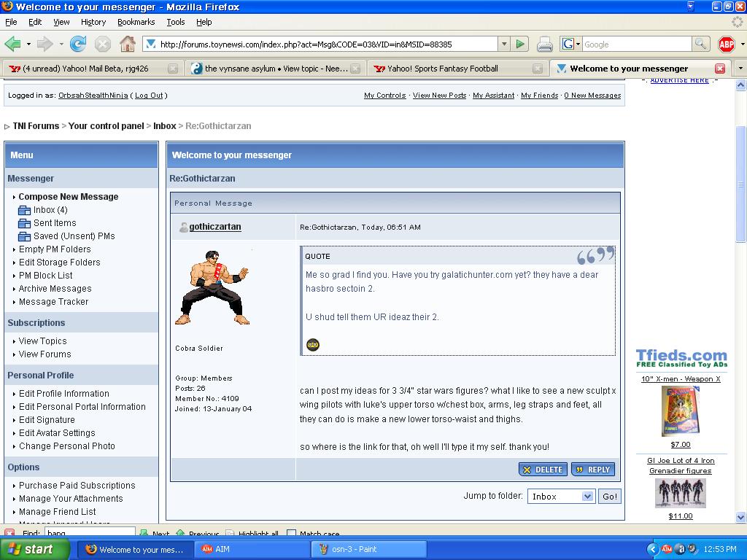Open the Edit Signature link

point(47,420)
